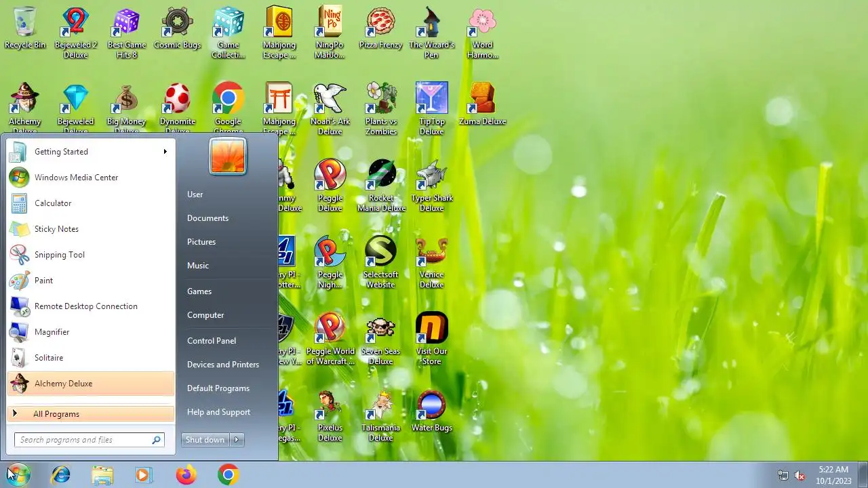Launch The Wizard's Pen shortcut

point(432,33)
